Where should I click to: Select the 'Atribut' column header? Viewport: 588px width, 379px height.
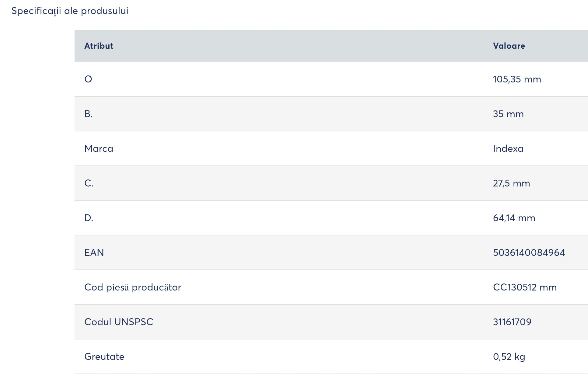99,46
